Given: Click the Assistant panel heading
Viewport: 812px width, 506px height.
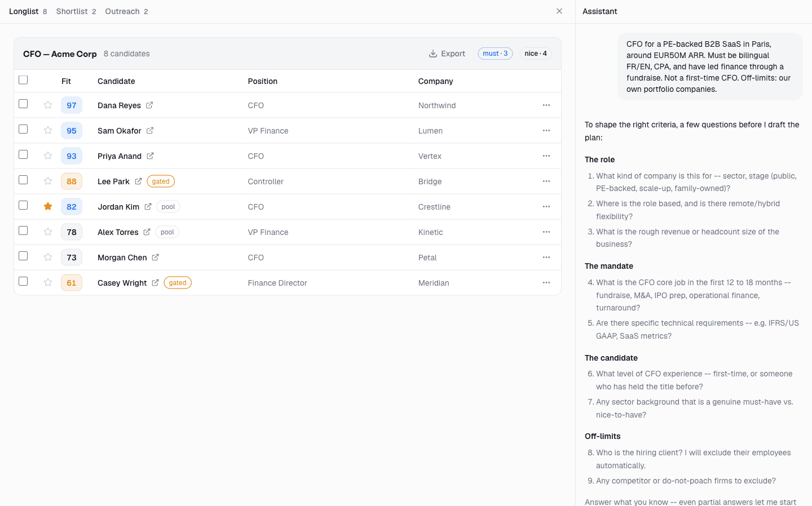Looking at the screenshot, I should 599,11.
